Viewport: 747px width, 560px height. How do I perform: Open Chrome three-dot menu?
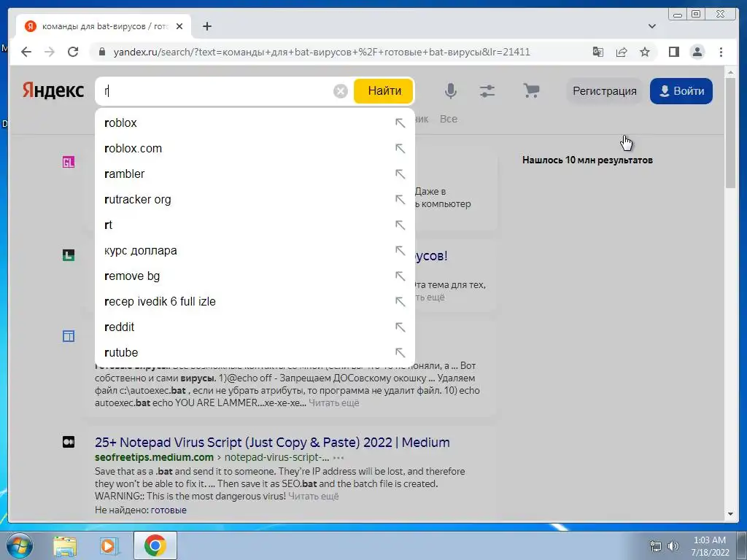(721, 52)
